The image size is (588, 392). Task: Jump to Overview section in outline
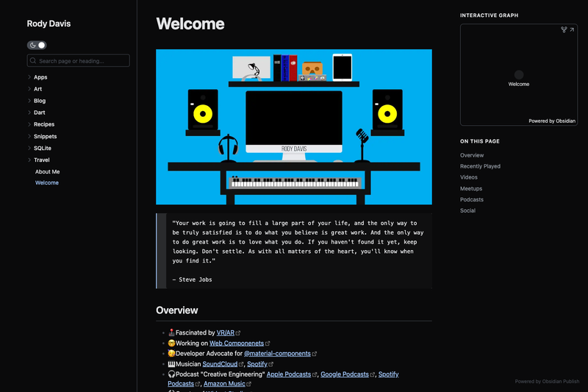472,155
